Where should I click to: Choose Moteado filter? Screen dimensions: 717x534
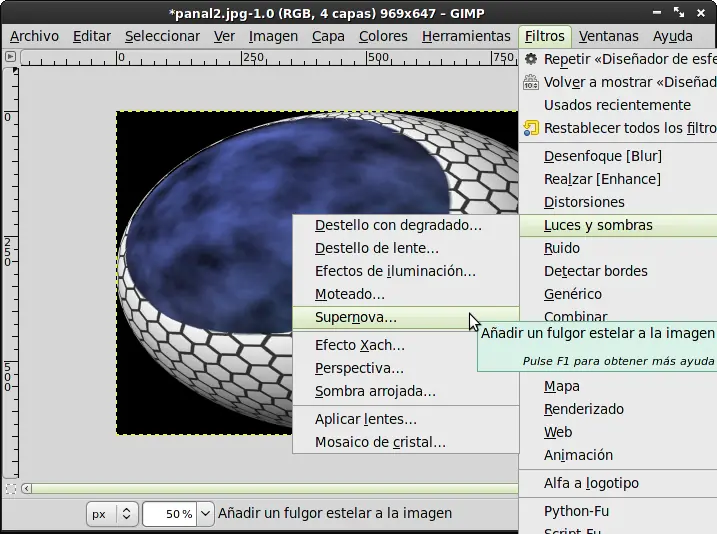[406, 294]
